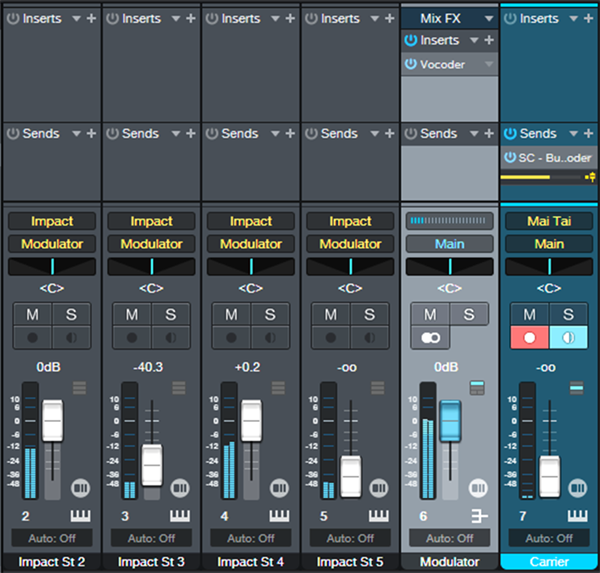Open instrument editor keyboard icon on channel 2
Image resolution: width=600 pixels, height=573 pixels.
pos(80,516)
